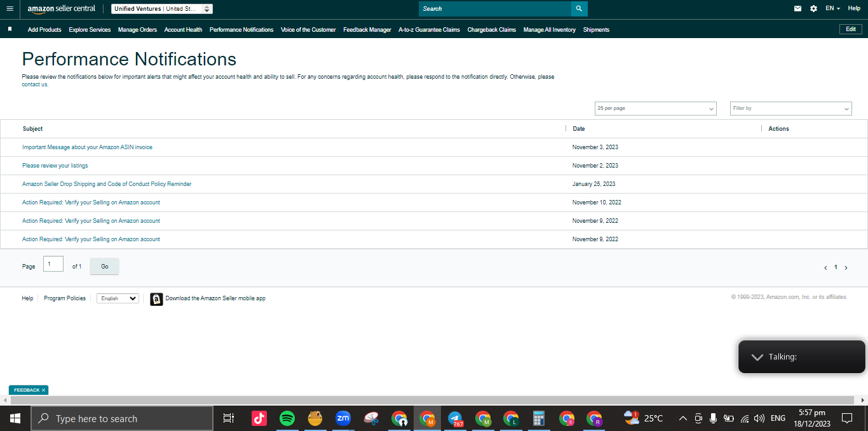Image resolution: width=868 pixels, height=431 pixels.
Task: Open the Unified Ventures account switcher
Action: (162, 9)
